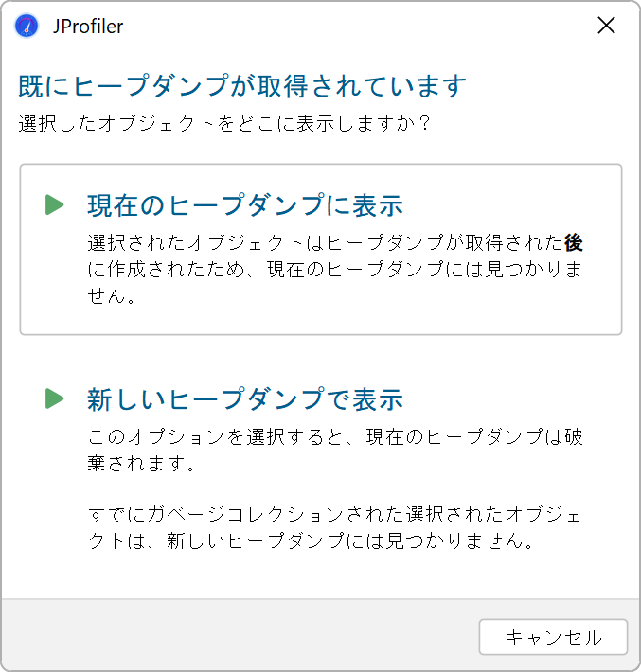641x672 pixels.
Task: Choose 新しいヒープダンプで表示 option title
Action: [x=245, y=399]
